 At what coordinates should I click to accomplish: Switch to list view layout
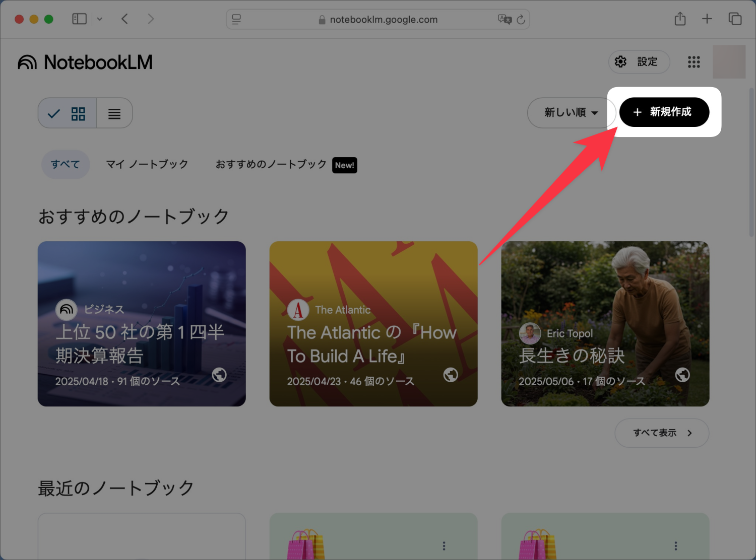coord(114,113)
